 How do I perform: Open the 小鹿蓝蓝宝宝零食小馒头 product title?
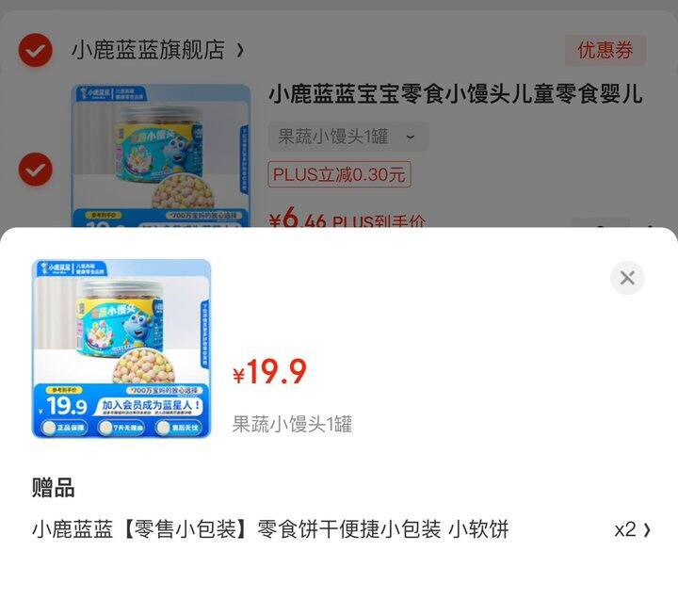point(455,94)
